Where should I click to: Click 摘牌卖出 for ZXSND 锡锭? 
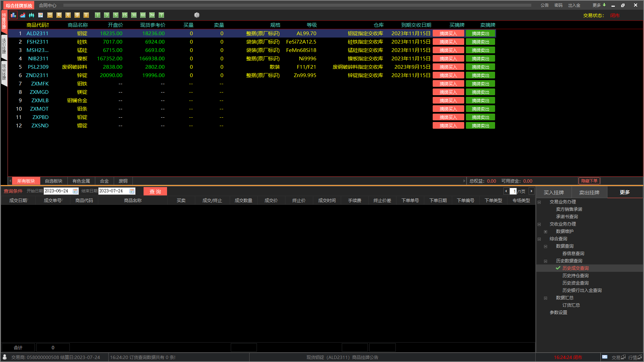pyautogui.click(x=480, y=126)
